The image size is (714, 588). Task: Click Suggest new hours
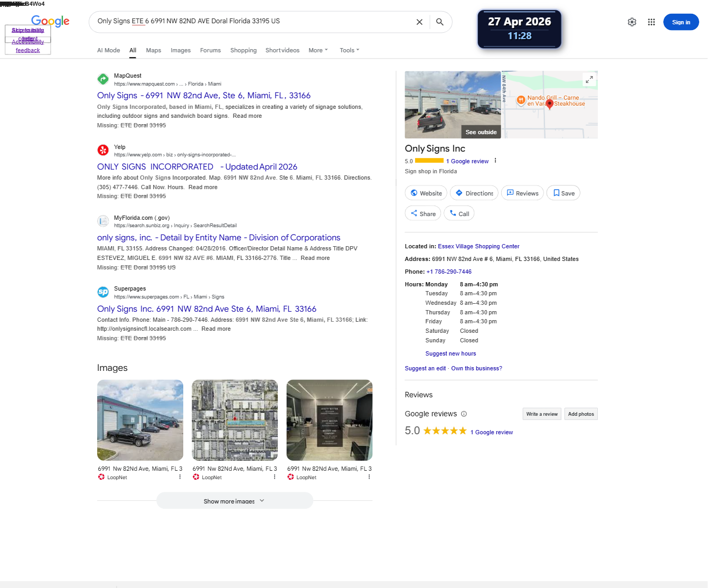click(x=450, y=353)
